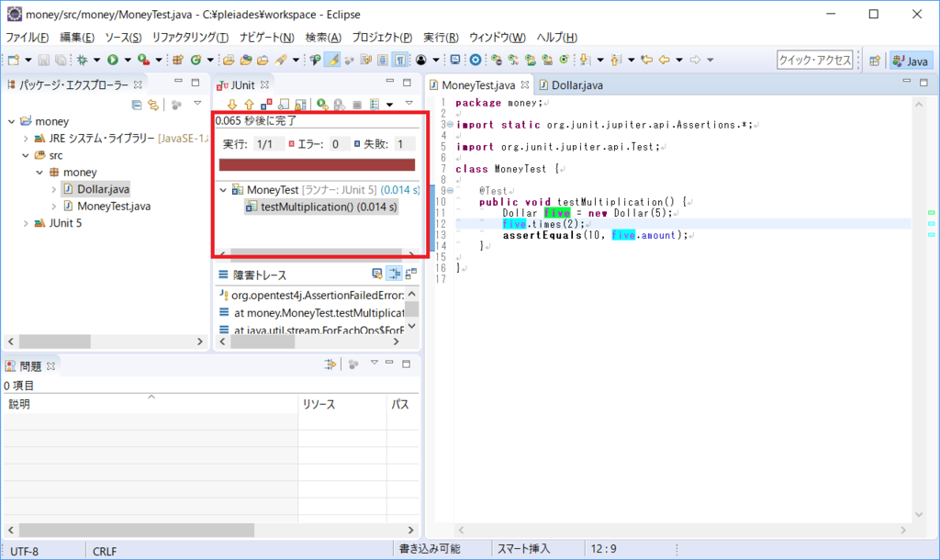The height and width of the screenshot is (560, 940).
Task: Click the クイック・アクセス input field
Action: click(815, 60)
